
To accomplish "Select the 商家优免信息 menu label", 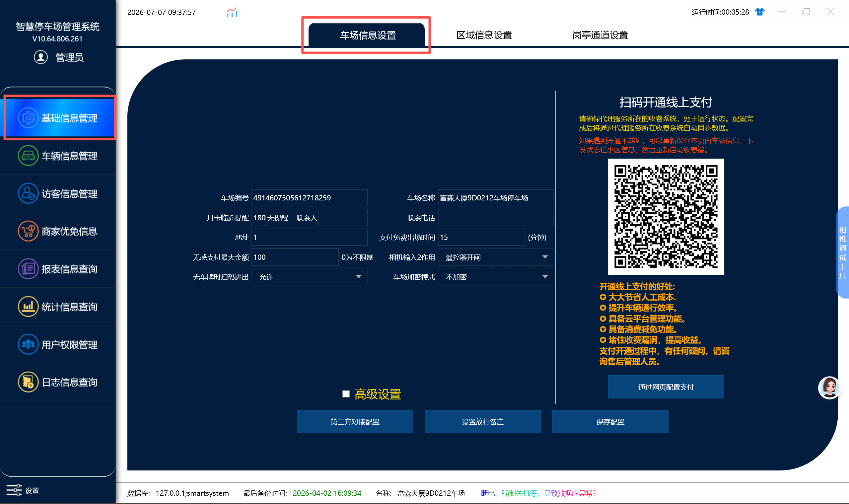I will [x=70, y=231].
